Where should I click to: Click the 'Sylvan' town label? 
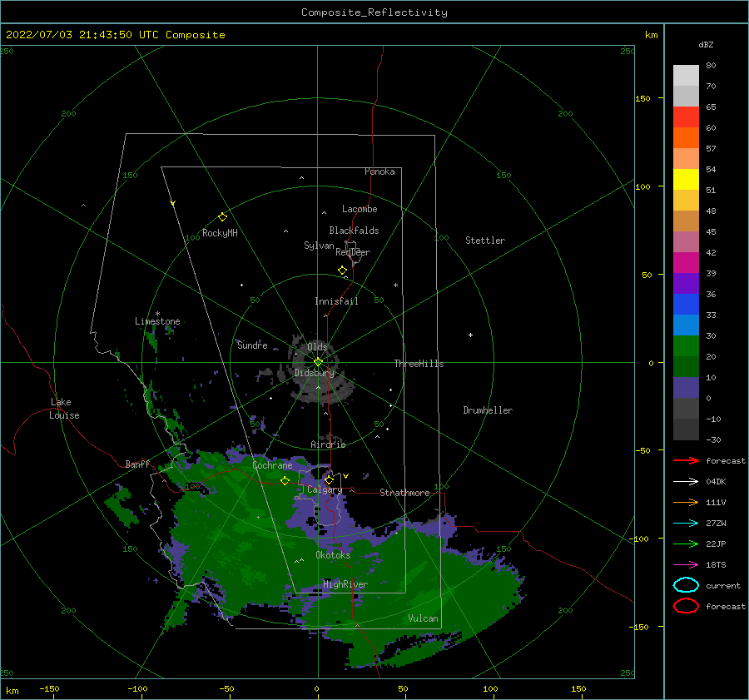click(x=319, y=246)
